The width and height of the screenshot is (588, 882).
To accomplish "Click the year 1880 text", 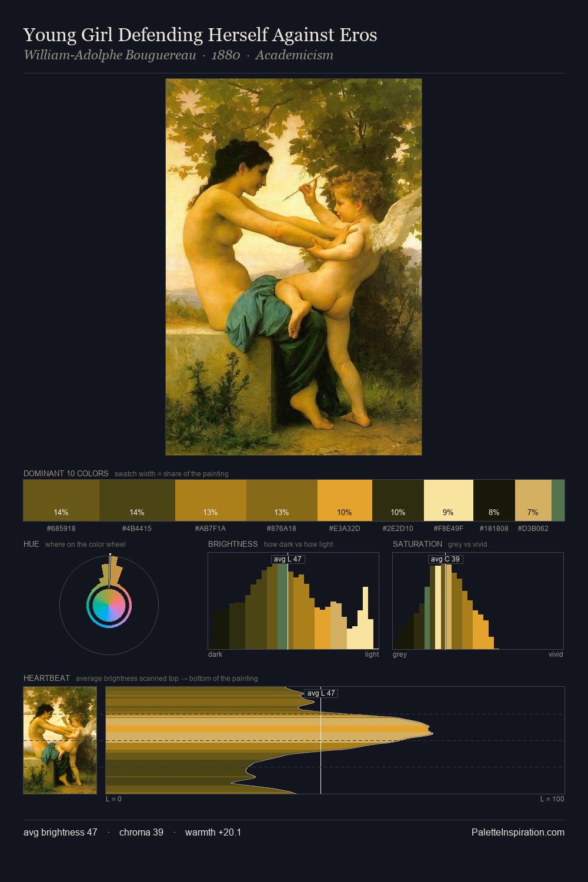I will pos(226,55).
